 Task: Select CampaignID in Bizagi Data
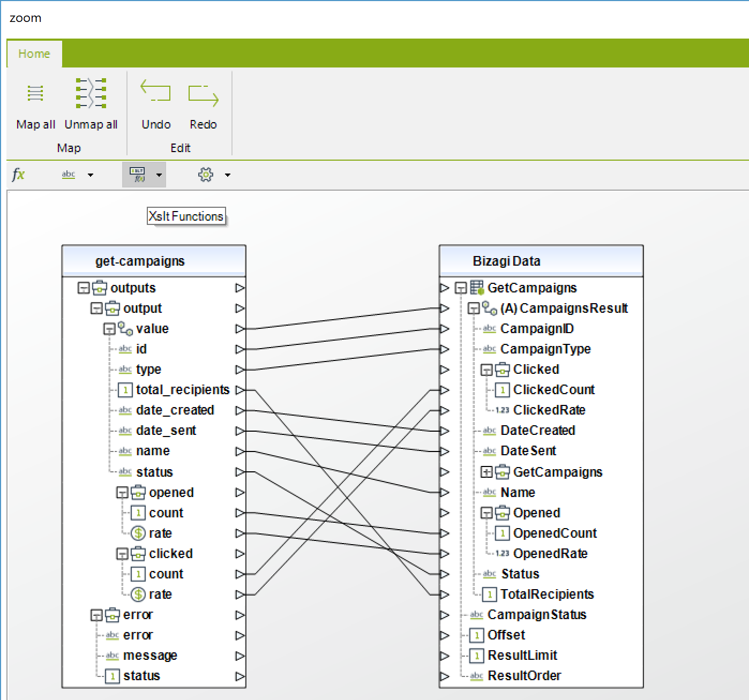coord(537,329)
